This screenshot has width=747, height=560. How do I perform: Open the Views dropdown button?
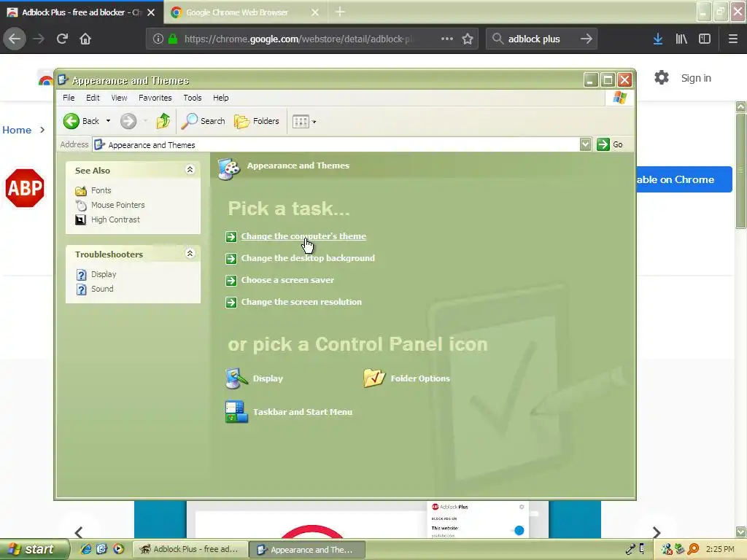[304, 122]
